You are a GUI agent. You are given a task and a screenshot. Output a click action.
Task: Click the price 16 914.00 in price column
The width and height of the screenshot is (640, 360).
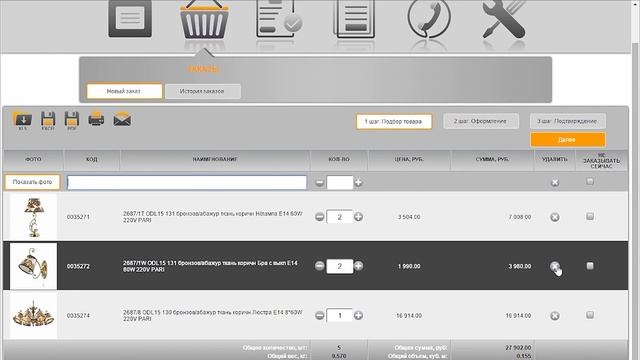(409, 316)
